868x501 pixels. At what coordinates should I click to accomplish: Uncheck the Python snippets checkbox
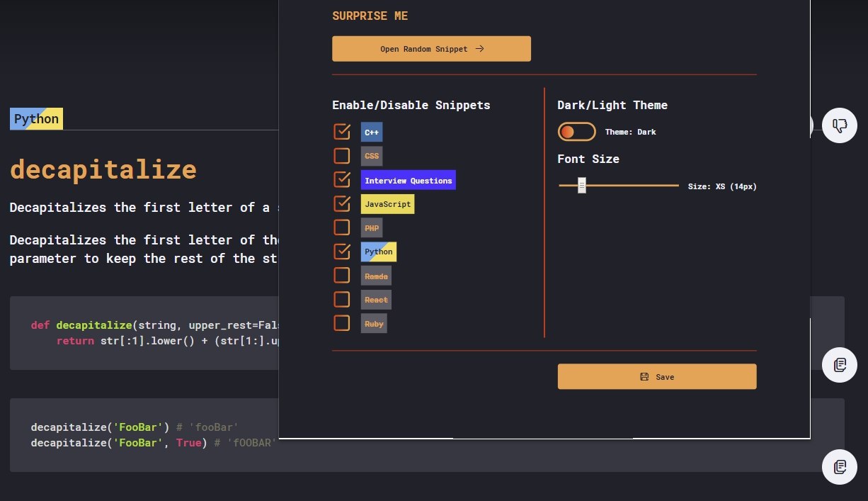click(342, 252)
